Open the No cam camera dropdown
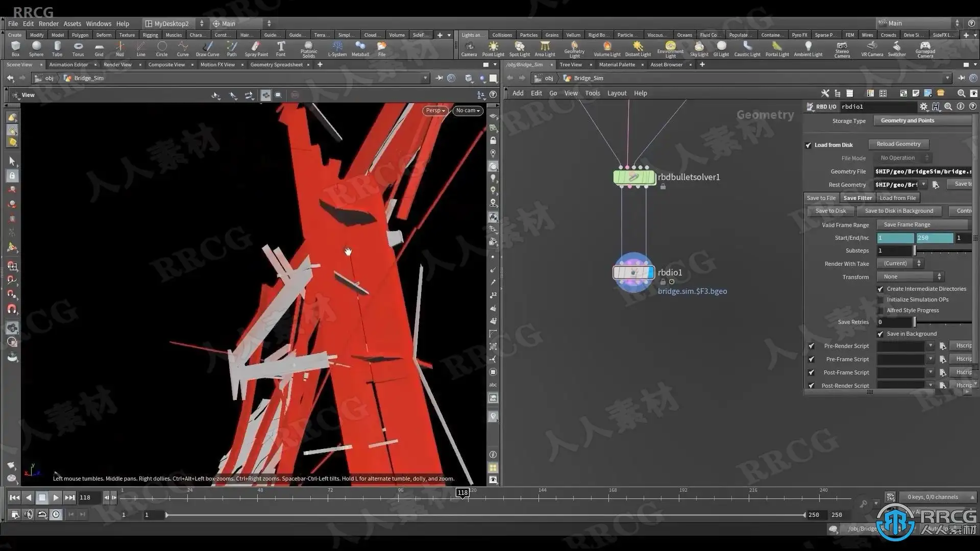The width and height of the screenshot is (980, 551). click(x=468, y=111)
